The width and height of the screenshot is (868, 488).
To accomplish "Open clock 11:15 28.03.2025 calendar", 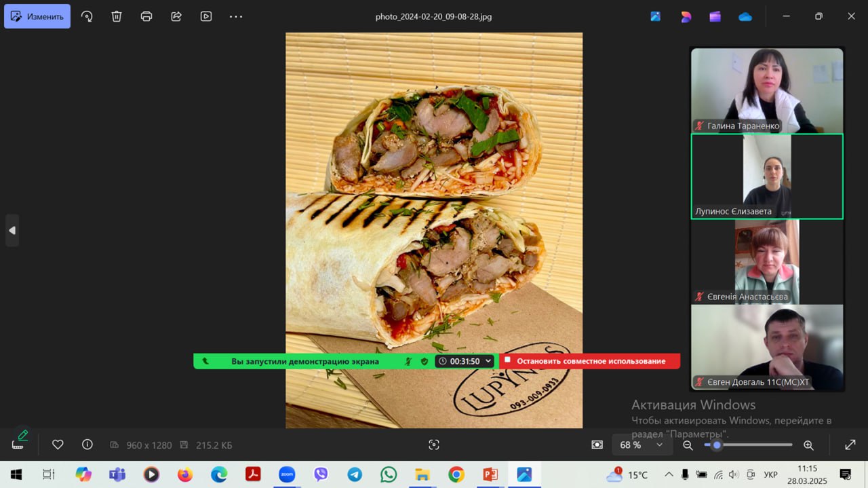I will [807, 474].
